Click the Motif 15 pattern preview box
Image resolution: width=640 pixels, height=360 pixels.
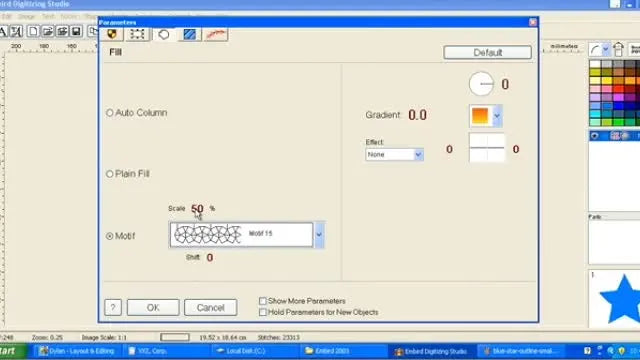click(241, 235)
